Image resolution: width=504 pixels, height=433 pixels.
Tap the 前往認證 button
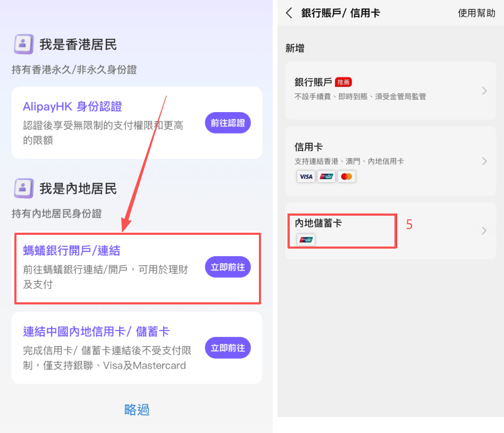pyautogui.click(x=228, y=123)
